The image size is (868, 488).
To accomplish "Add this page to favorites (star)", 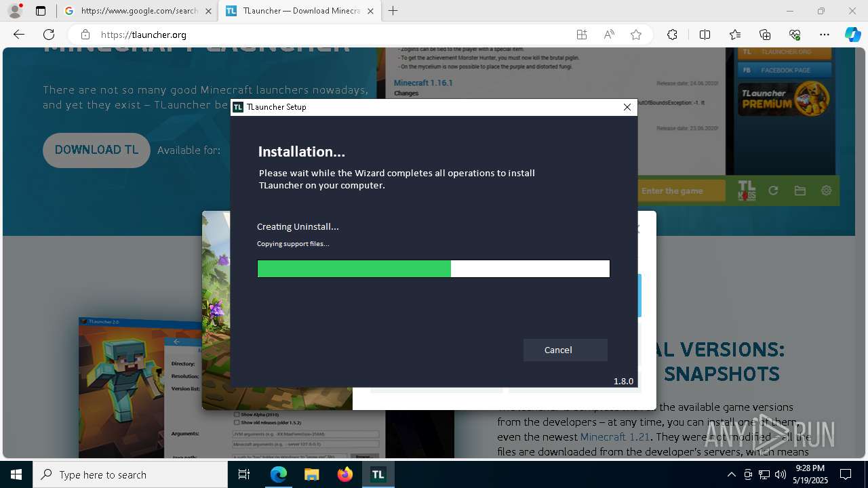I will [636, 35].
